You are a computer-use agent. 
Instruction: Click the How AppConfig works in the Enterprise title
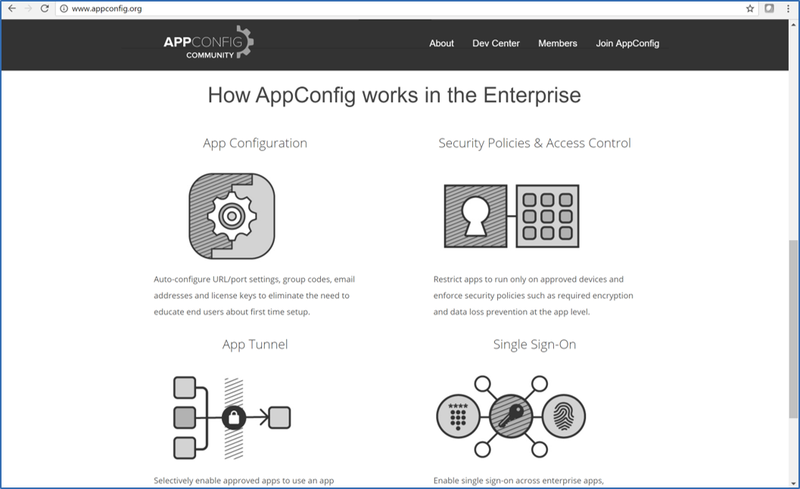point(394,95)
